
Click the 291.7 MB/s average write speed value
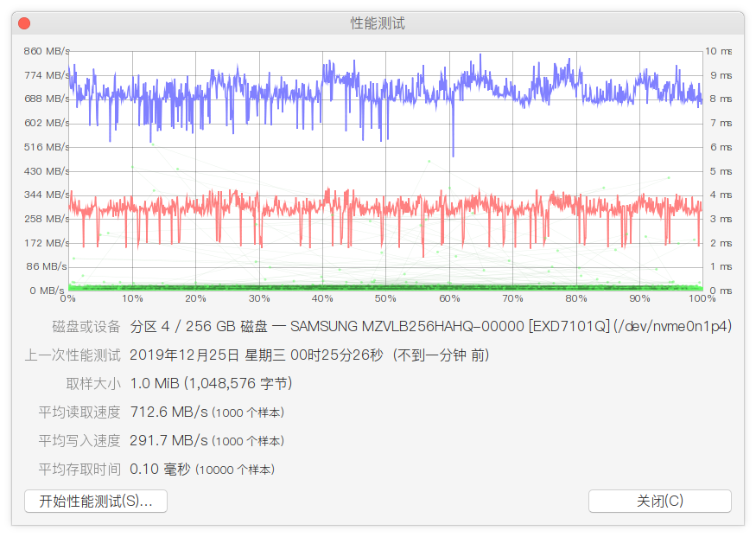click(x=168, y=440)
